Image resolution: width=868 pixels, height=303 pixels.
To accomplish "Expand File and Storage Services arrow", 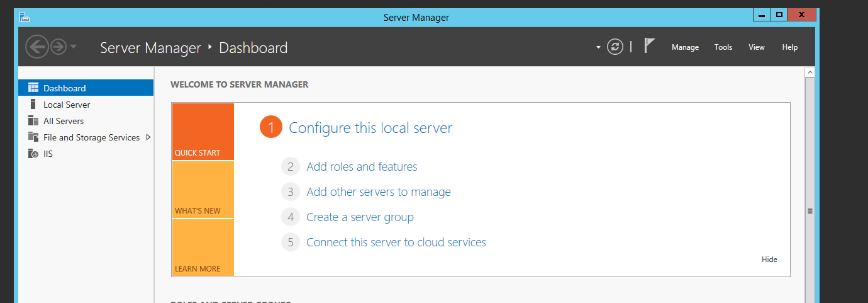I will 148,137.
